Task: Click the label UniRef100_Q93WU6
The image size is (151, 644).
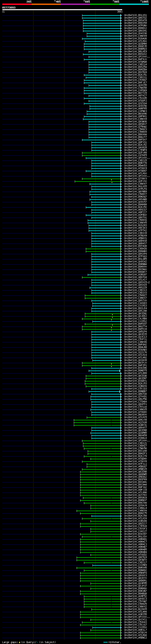Action: pos(135,121)
